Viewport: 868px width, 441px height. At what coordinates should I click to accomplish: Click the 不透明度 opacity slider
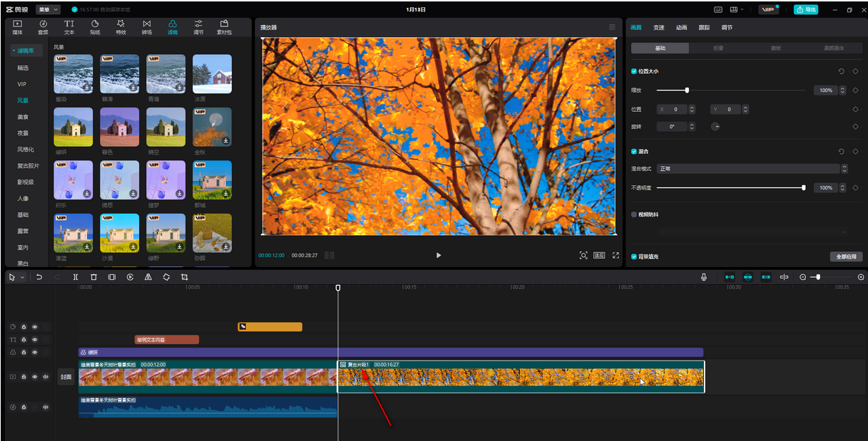point(730,188)
